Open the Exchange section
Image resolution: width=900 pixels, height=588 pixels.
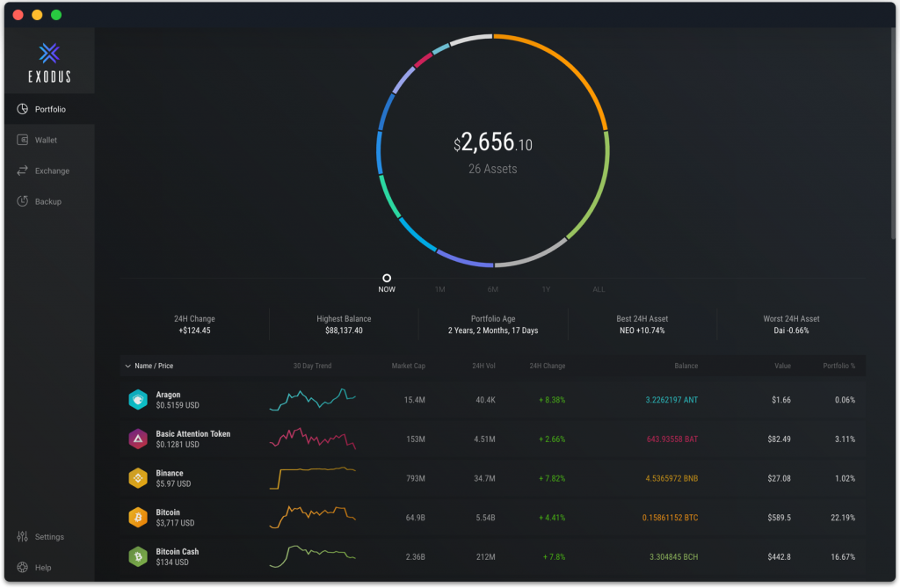coord(49,171)
